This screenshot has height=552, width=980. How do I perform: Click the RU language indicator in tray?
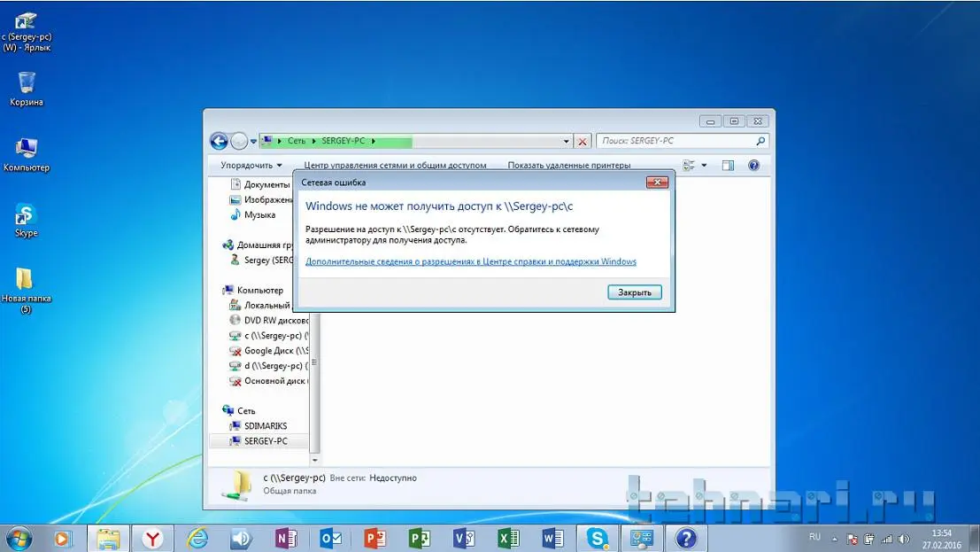pos(814,537)
